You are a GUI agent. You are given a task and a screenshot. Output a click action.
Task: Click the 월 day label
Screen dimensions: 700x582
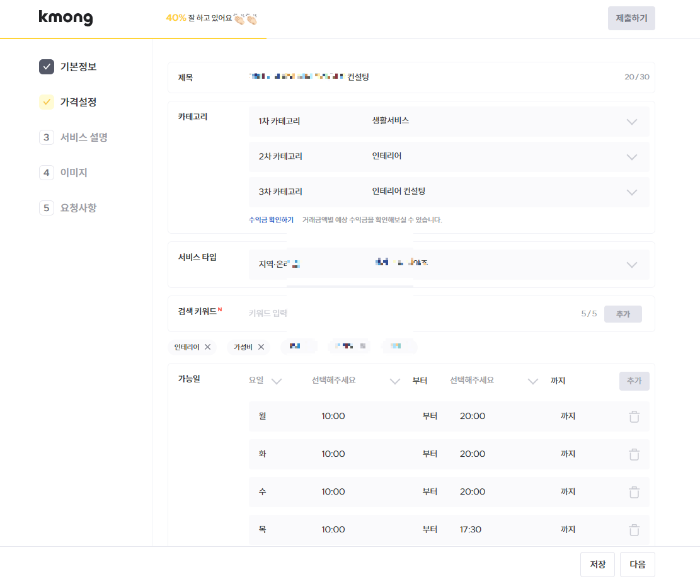[262, 416]
